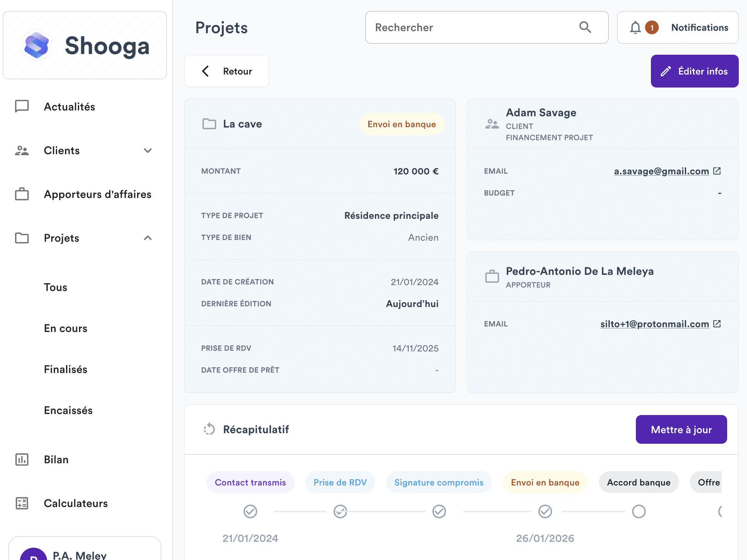Click into the Rechercher search field

(x=472, y=27)
